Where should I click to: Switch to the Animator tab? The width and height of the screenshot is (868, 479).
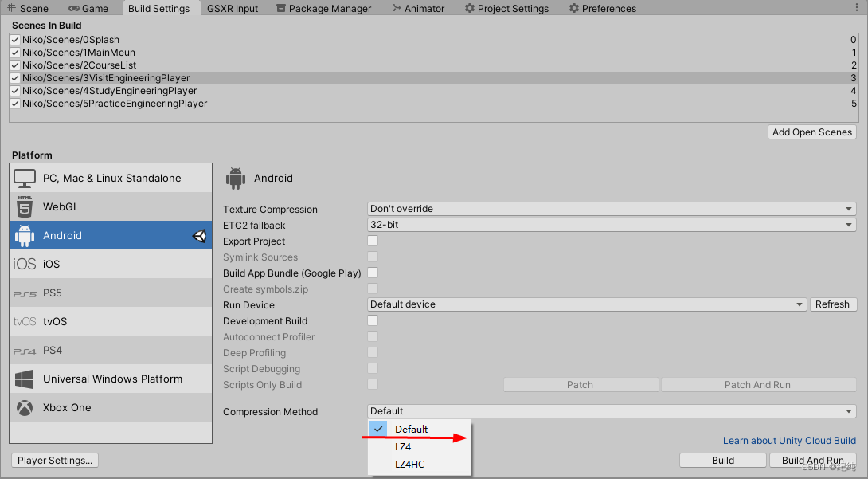pos(419,8)
